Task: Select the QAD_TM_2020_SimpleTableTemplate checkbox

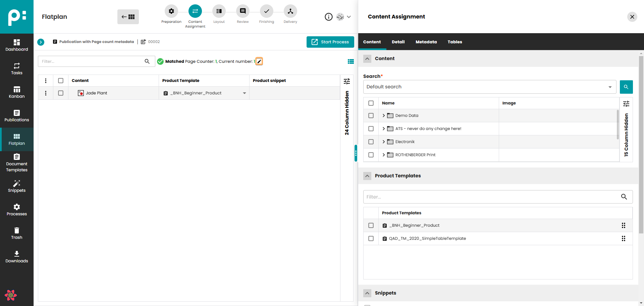Action: [371, 238]
